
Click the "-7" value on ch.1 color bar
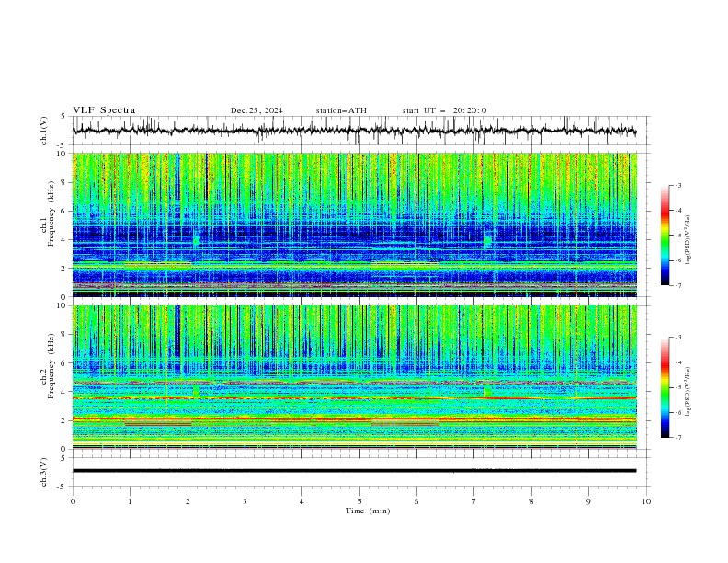[x=677, y=285]
